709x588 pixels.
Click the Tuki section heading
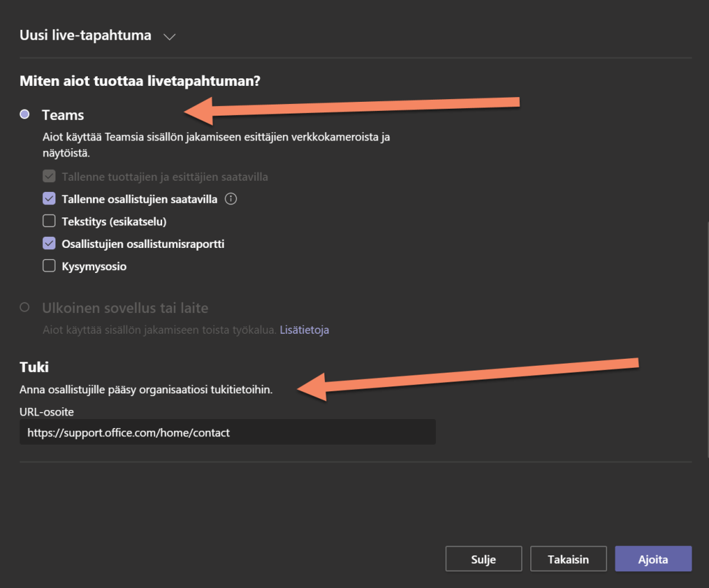click(34, 367)
